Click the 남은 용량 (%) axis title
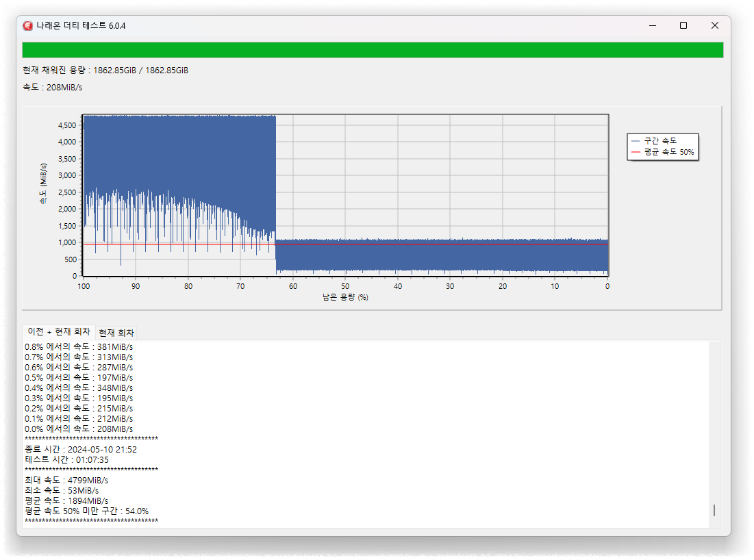The height and width of the screenshot is (560, 754). tap(345, 298)
